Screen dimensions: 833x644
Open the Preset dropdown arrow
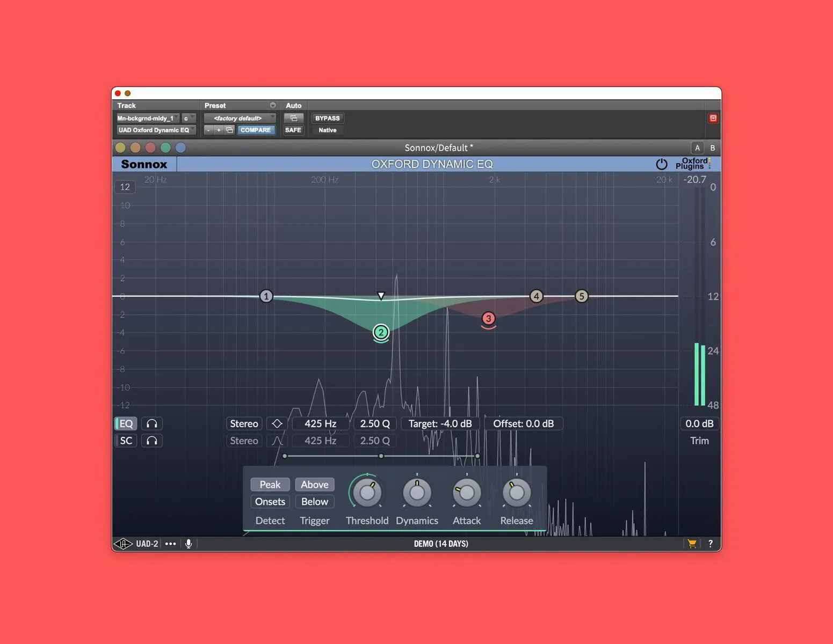273,105
